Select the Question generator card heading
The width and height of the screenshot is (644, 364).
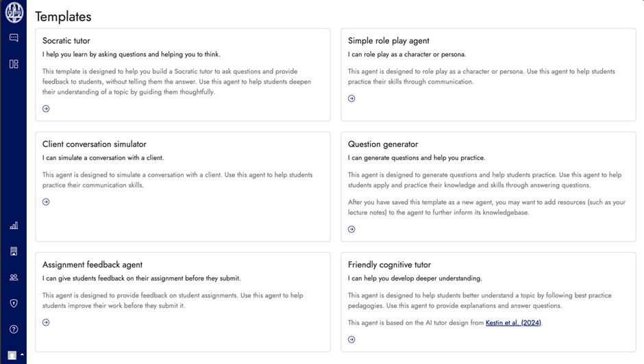383,144
